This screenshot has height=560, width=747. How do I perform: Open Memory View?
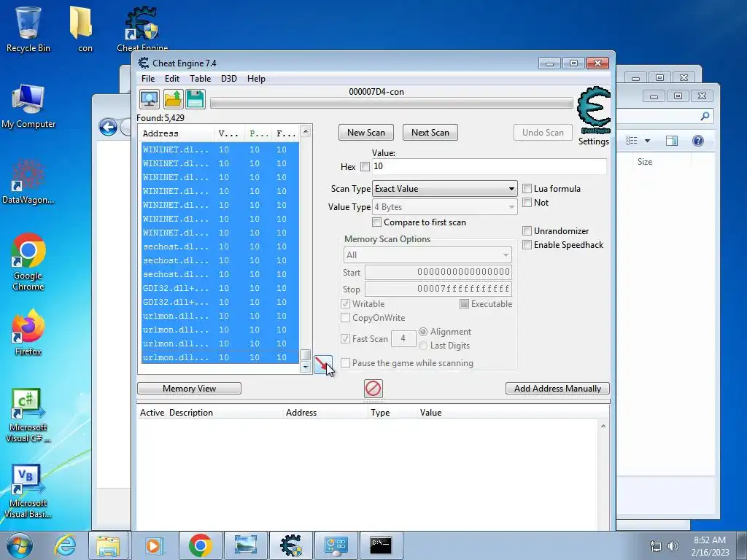(x=189, y=389)
